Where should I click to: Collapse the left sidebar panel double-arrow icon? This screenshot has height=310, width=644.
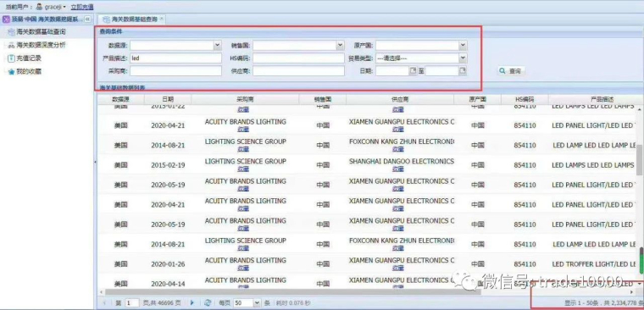[x=87, y=19]
